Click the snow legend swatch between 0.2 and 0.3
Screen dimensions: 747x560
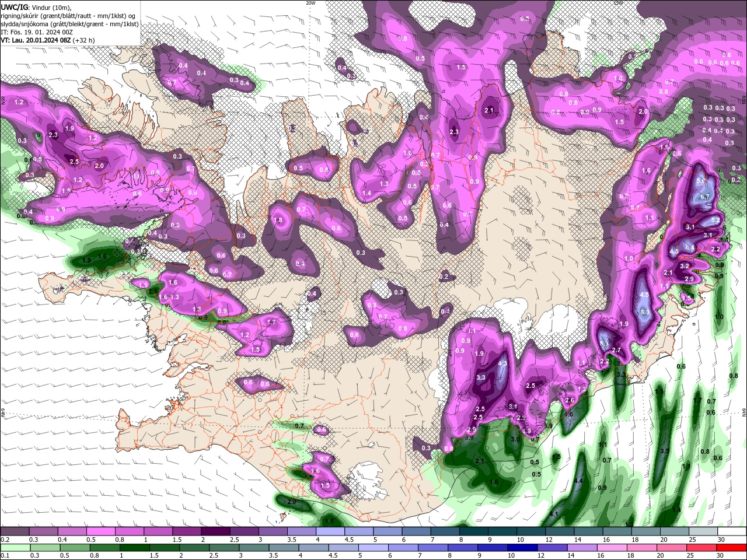coord(15,531)
